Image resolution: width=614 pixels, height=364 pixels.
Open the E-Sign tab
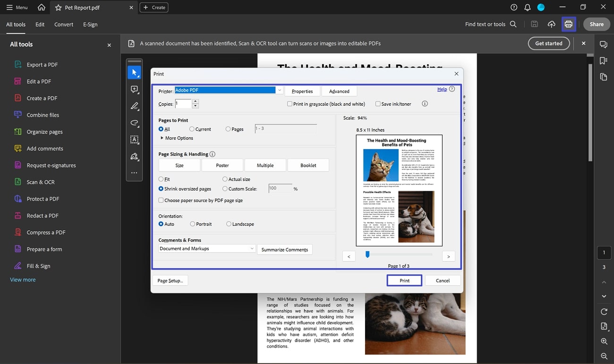[90, 24]
